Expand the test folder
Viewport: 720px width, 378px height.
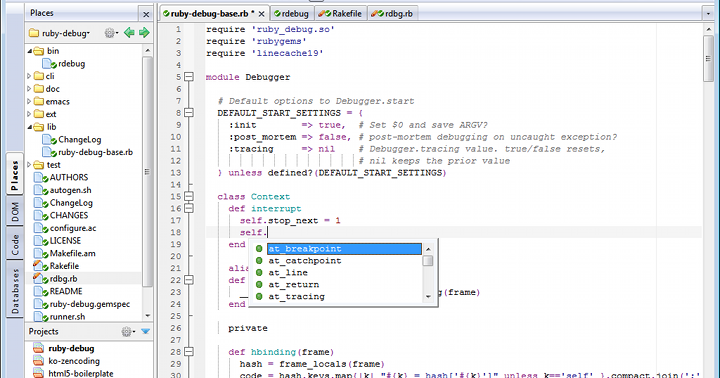point(29,164)
